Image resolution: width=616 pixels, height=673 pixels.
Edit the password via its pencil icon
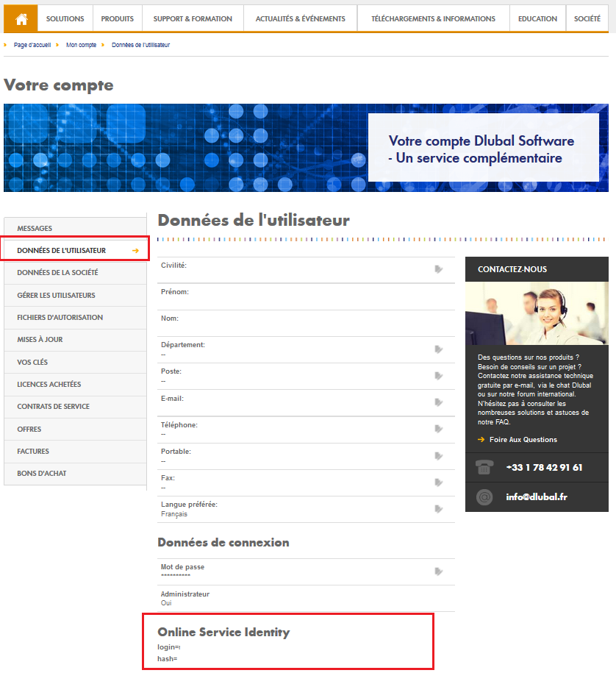439,571
